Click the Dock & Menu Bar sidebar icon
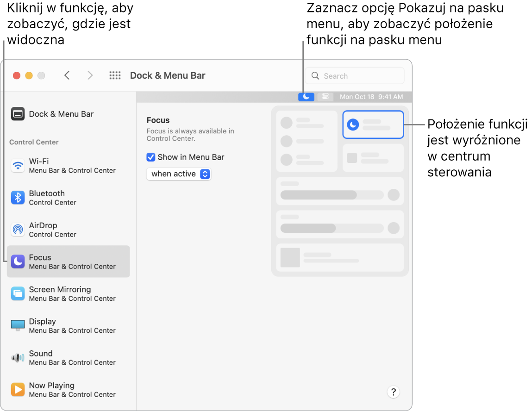Viewport: 532px width, 411px height. pyautogui.click(x=18, y=114)
